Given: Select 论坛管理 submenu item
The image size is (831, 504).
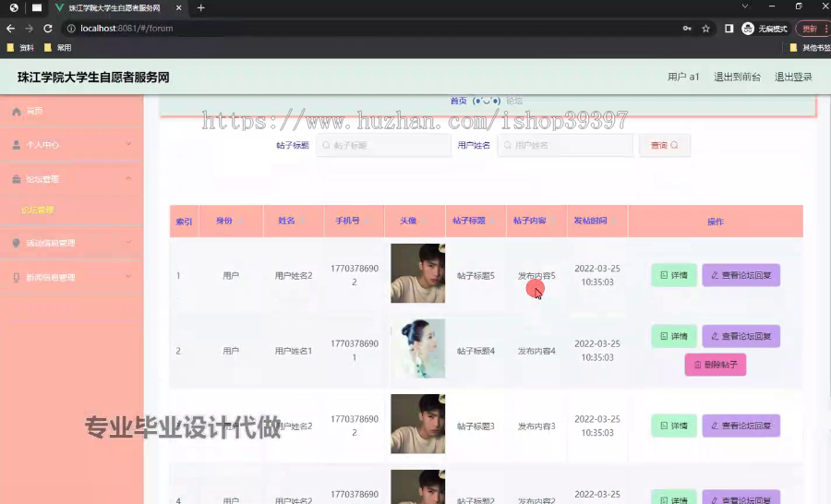Looking at the screenshot, I should click(x=38, y=210).
